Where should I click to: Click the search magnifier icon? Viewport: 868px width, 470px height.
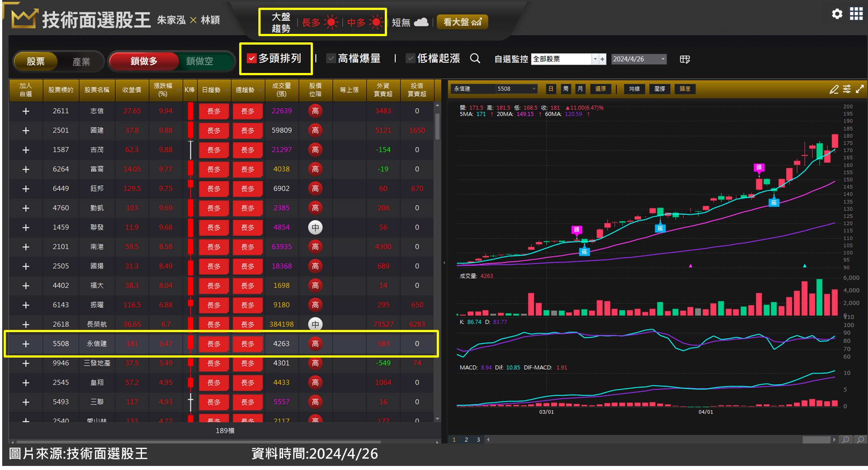pyautogui.click(x=475, y=59)
